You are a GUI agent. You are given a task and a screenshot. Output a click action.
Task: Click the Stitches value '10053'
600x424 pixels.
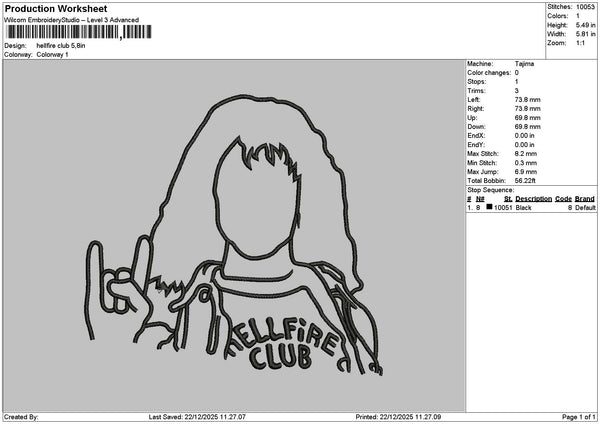point(585,7)
